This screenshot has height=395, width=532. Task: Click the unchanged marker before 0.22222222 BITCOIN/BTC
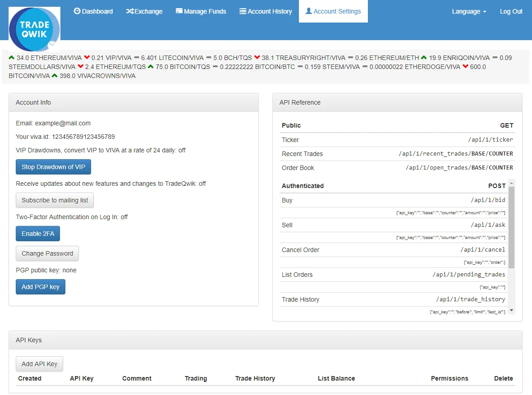(x=216, y=67)
